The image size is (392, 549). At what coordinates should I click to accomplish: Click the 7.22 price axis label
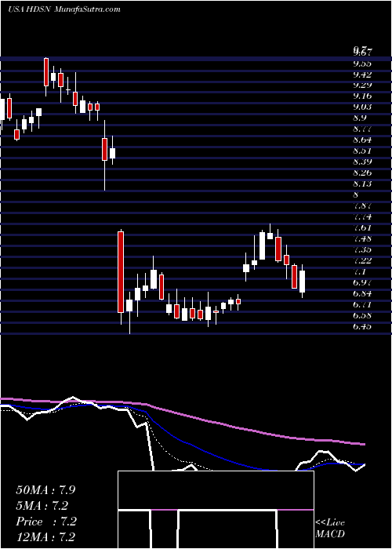point(362,260)
